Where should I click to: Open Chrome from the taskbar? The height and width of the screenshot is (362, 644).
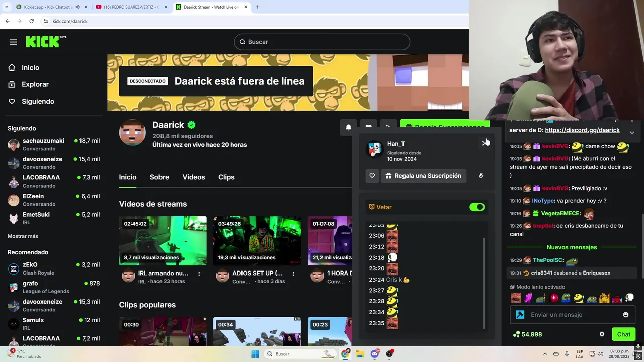click(345, 354)
